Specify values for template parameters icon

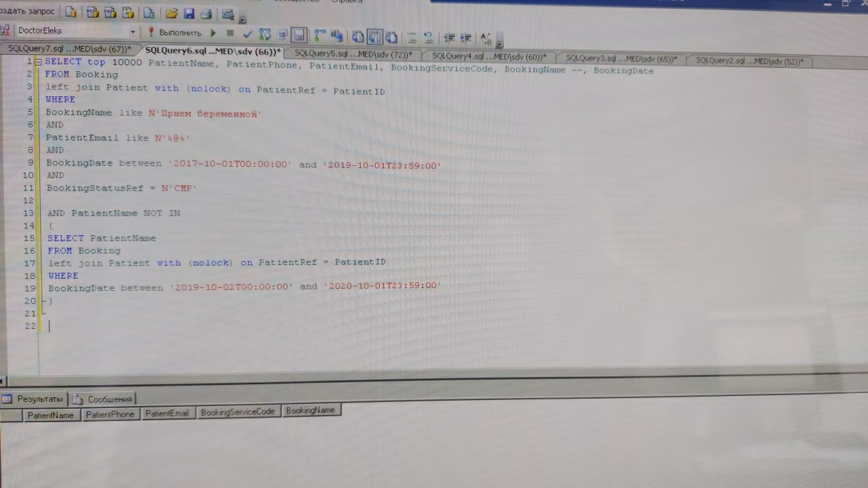pyautogui.click(x=486, y=38)
